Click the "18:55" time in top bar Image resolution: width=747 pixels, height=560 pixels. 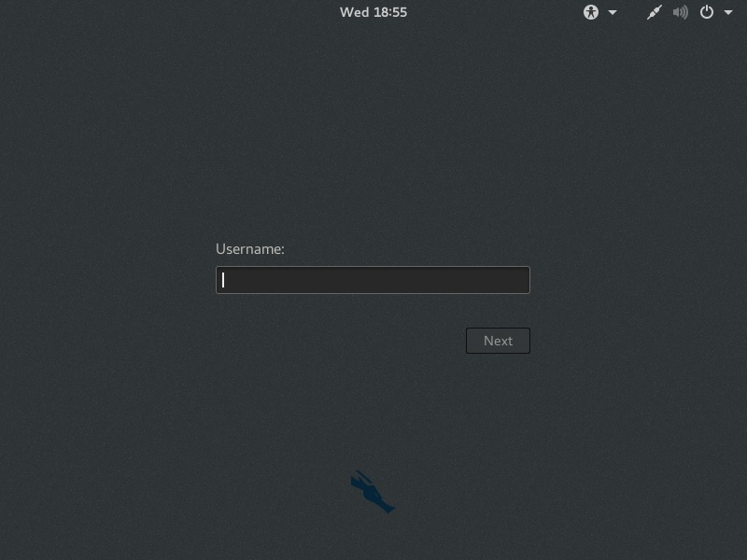[x=390, y=12]
